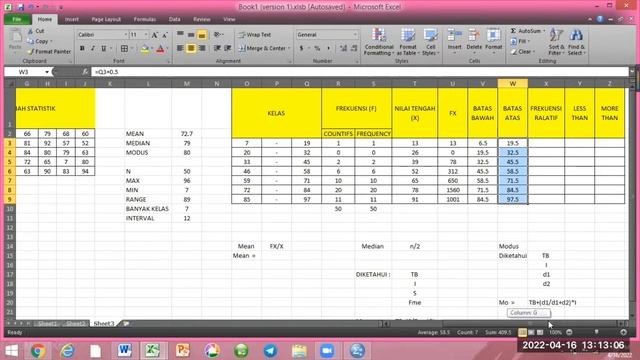Open Conditional Formatting
This screenshot has height=360, width=640.
[379, 42]
